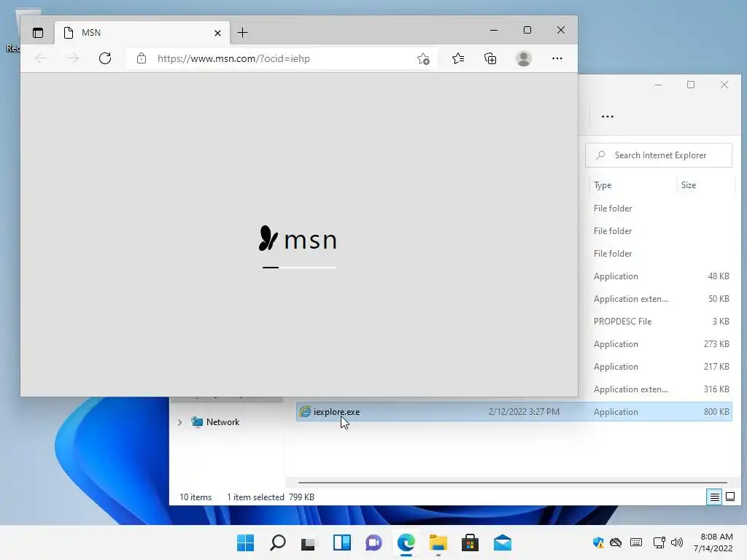Open the Favorites list
This screenshot has height=560, width=747.
(x=458, y=58)
